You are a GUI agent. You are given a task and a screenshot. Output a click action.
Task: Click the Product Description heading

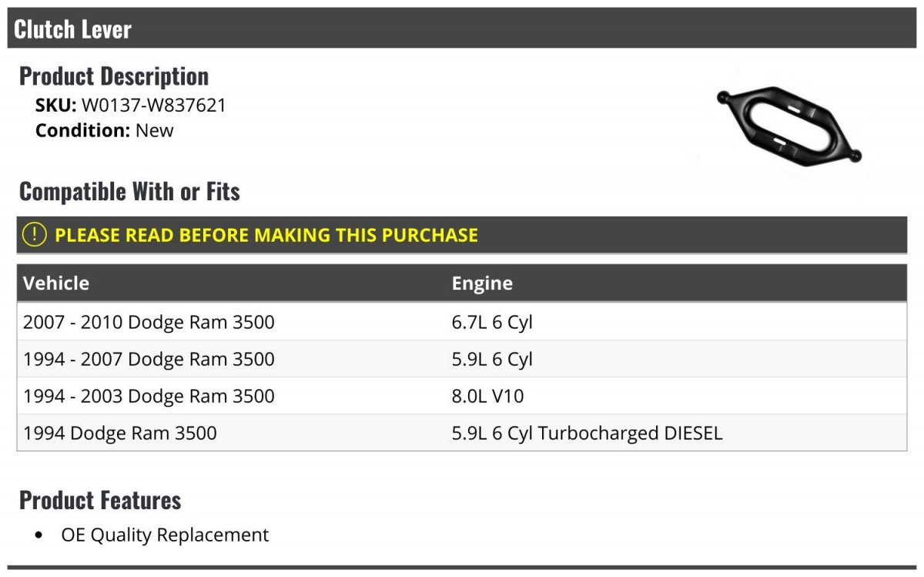pyautogui.click(x=114, y=75)
